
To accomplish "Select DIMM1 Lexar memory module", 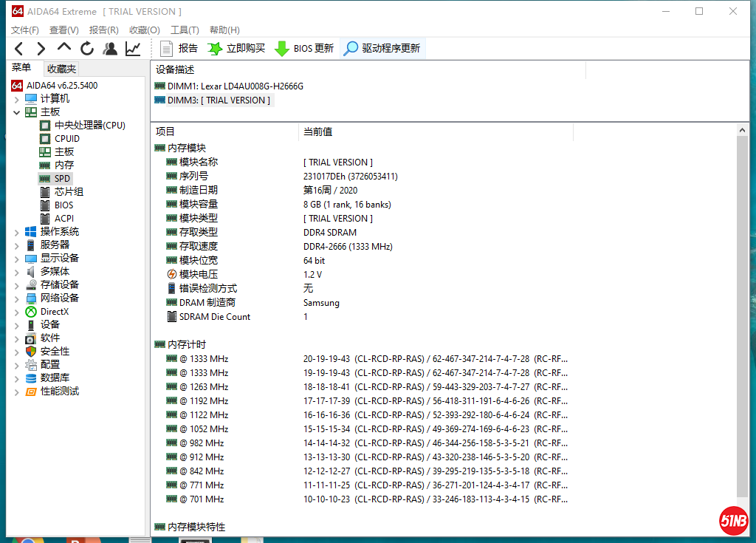I will pos(235,86).
